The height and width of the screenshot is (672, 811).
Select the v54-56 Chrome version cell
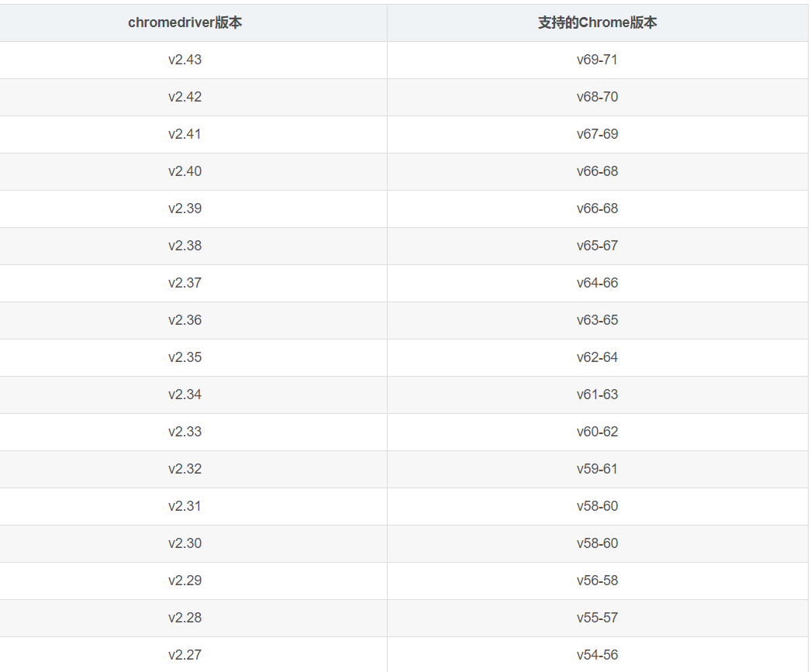[x=597, y=654]
